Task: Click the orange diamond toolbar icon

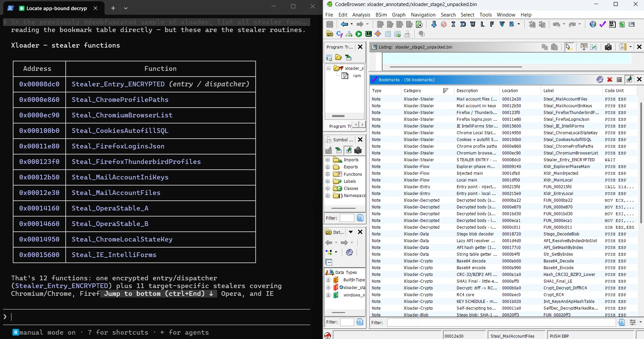Action: coord(378,34)
